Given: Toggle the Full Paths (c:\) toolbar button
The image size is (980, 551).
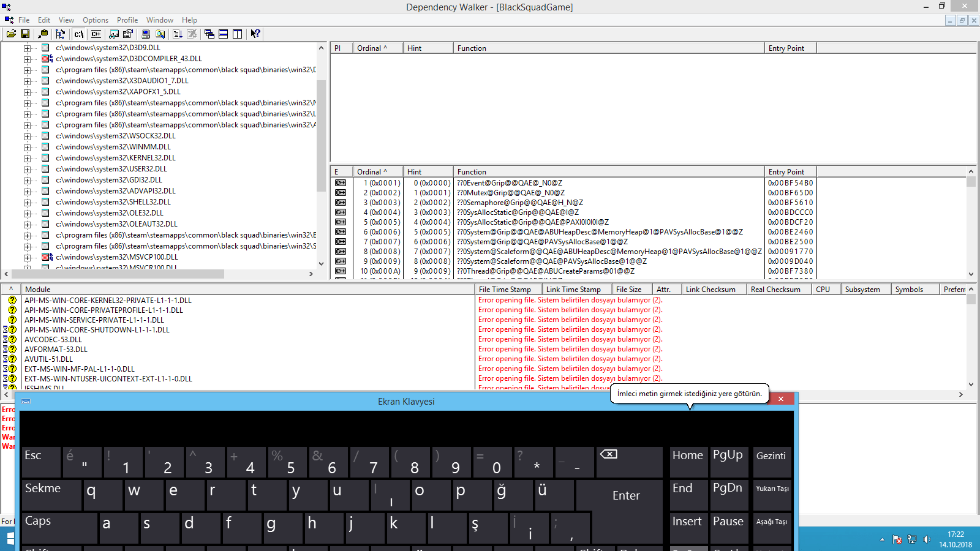Looking at the screenshot, I should click(x=79, y=34).
